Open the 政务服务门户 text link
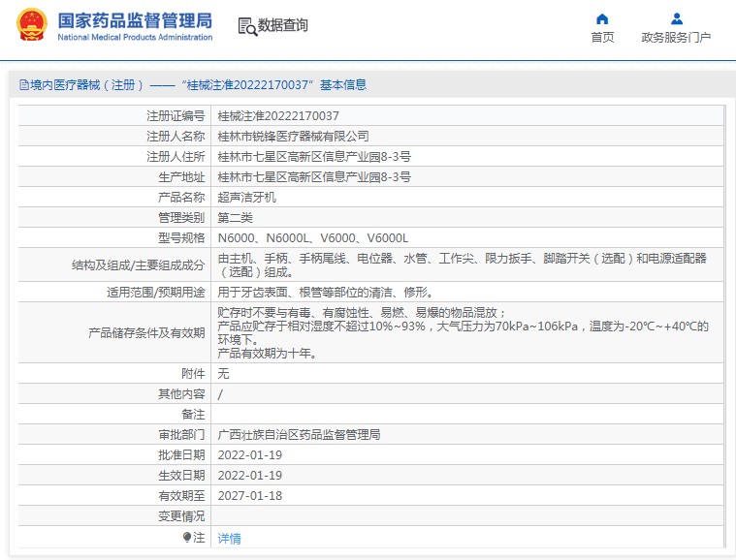The image size is (736, 560). coord(676,38)
